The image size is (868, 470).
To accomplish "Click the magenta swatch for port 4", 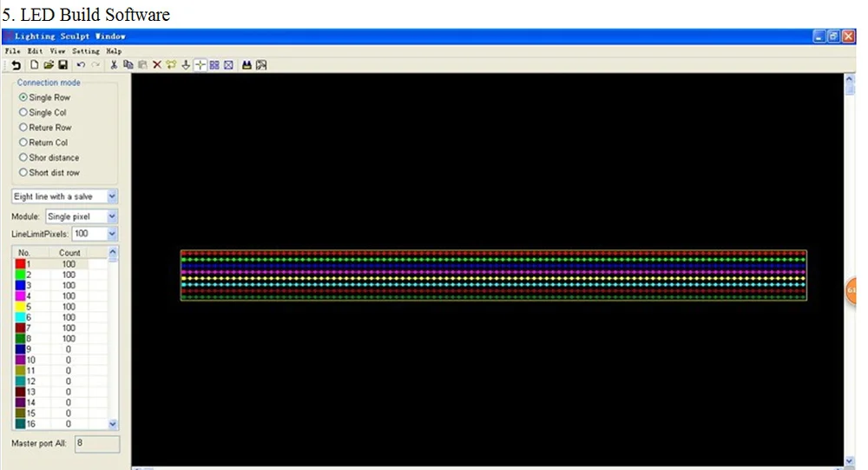I will [x=20, y=296].
